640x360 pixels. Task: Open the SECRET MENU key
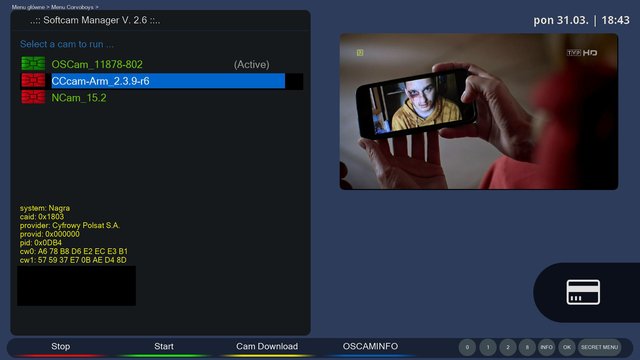pyautogui.click(x=600, y=347)
